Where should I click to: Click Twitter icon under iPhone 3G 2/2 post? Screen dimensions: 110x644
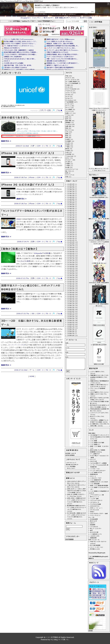point(54,177)
